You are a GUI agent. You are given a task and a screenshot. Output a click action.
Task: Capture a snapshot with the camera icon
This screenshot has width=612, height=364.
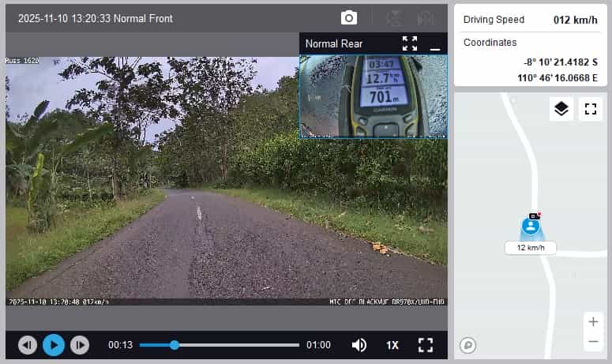[348, 18]
